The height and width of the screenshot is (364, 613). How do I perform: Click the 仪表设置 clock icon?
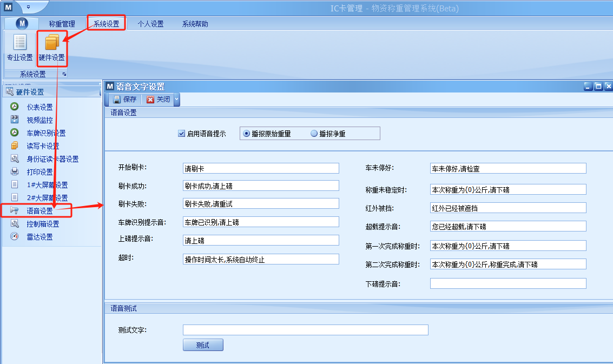pos(15,107)
